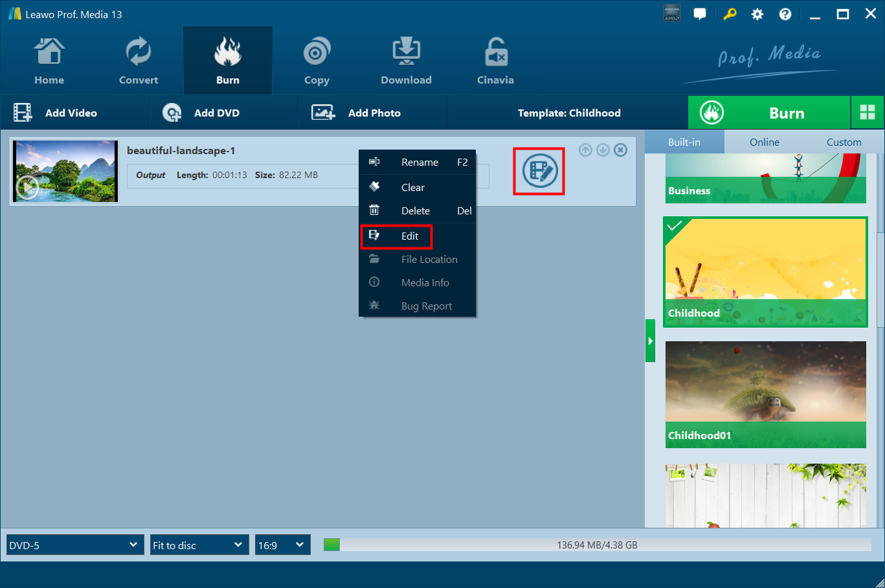Viewport: 885px width, 588px height.
Task: Select the beautiful-landscape-1 file name
Action: [181, 151]
